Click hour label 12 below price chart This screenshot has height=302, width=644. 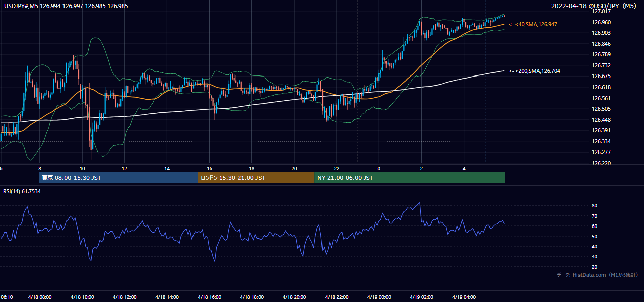(x=124, y=169)
